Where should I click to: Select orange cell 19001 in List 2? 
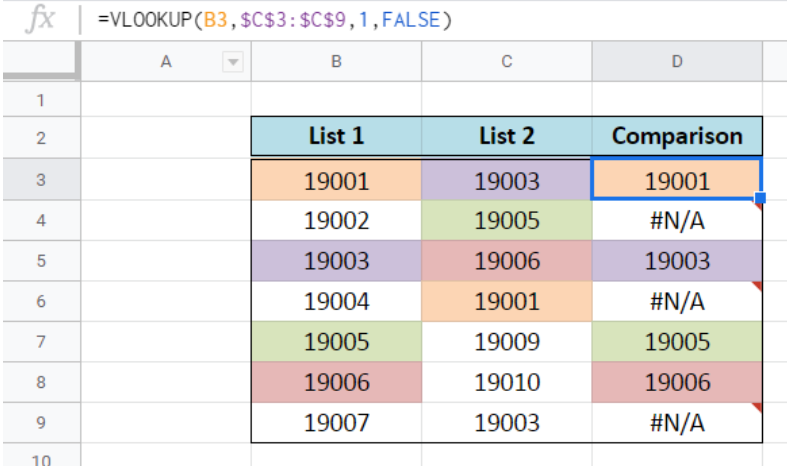pyautogui.click(x=507, y=301)
